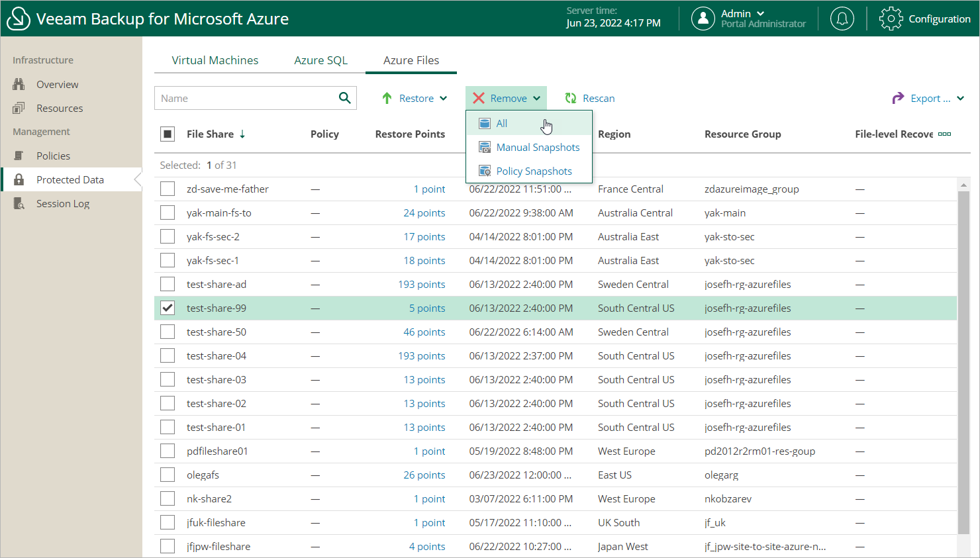The image size is (980, 558).
Task: Select the Azure Files tab
Action: click(x=411, y=60)
